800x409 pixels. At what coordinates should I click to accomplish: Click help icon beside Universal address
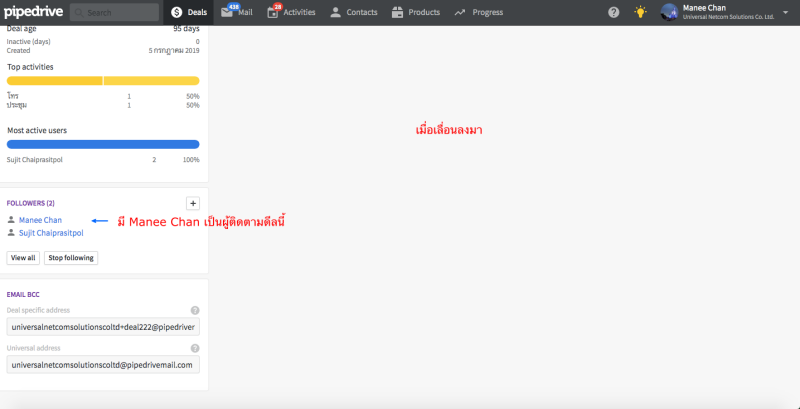(195, 348)
